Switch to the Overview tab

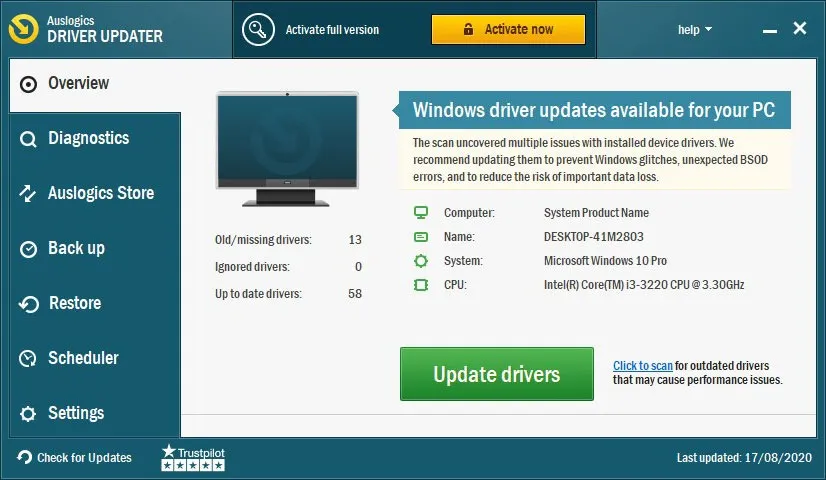pos(95,84)
